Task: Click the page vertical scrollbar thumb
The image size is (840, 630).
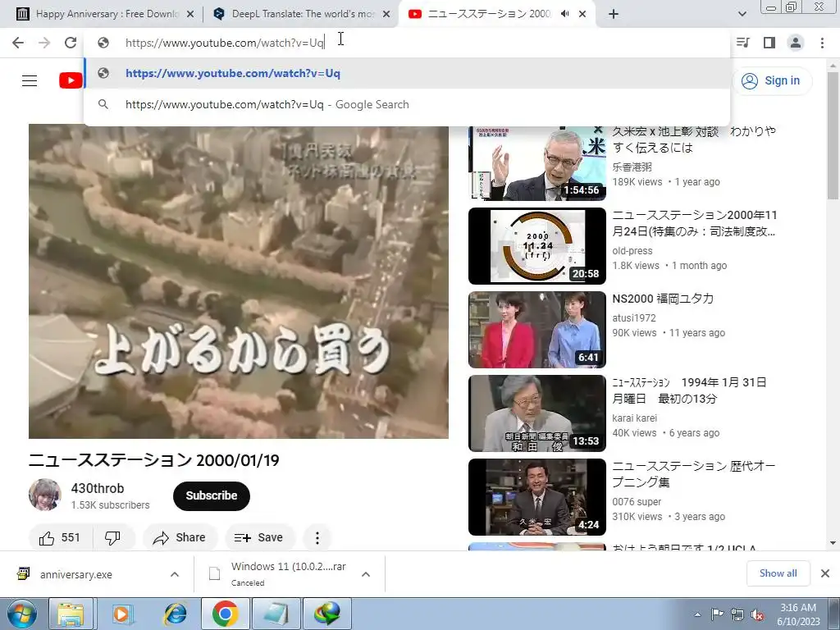Action: tap(833, 135)
